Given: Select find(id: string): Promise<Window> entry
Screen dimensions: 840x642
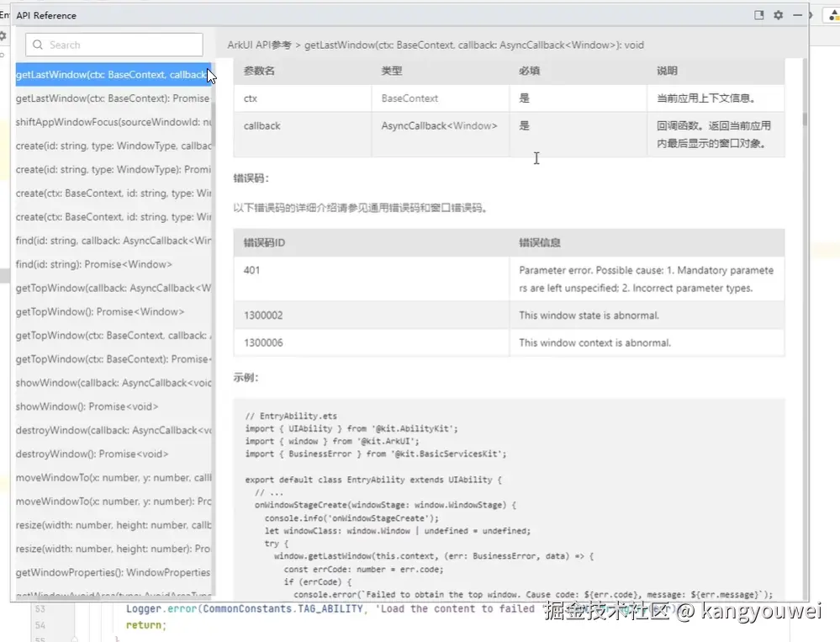Looking at the screenshot, I should 113,264.
